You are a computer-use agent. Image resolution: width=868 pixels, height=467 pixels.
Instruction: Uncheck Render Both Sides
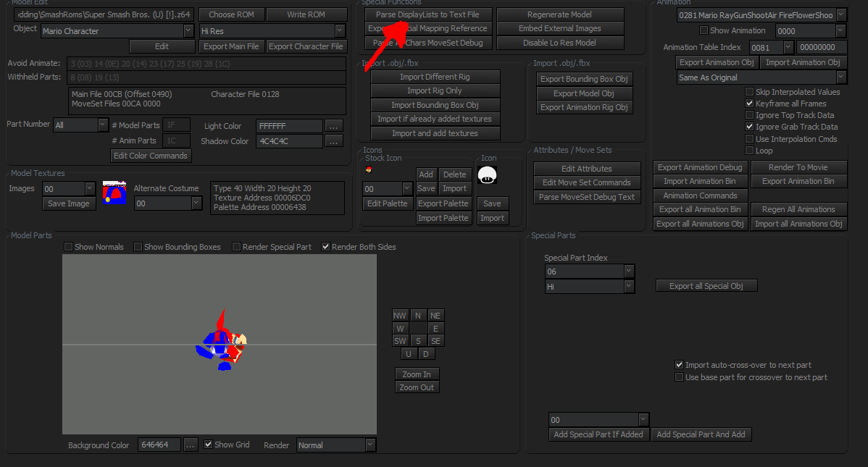(x=325, y=247)
